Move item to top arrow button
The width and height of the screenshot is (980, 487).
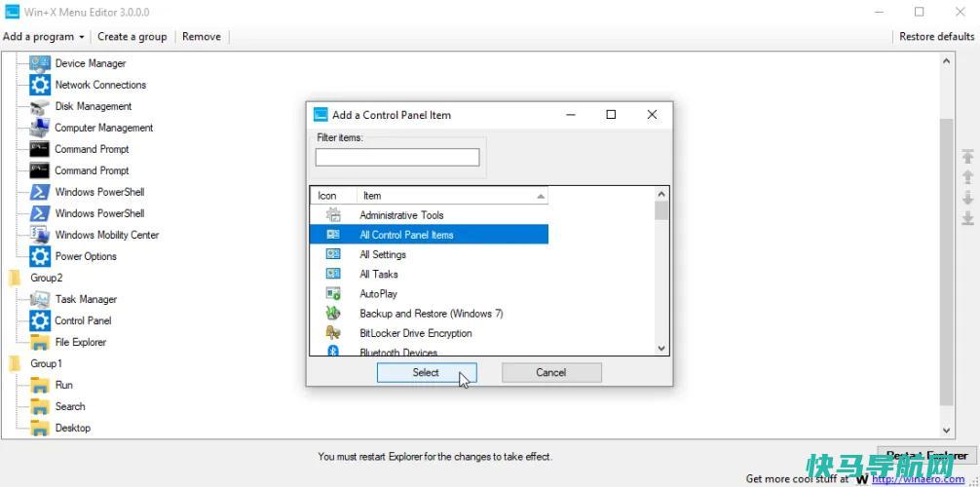967,157
